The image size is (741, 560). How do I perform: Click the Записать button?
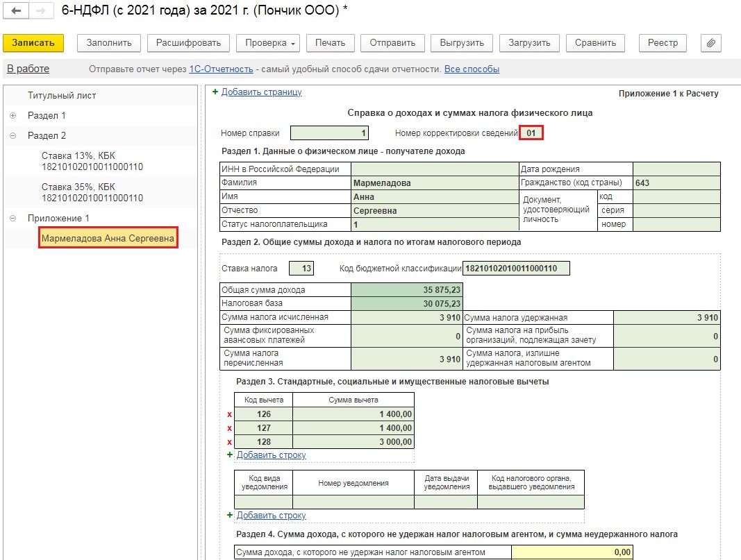33,43
